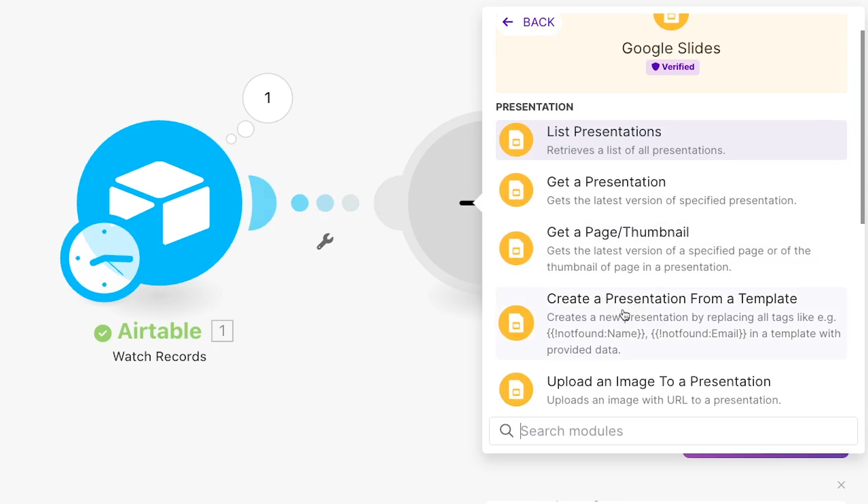Click the Google Slides header logo
The height and width of the screenshot is (504, 868).
point(671,21)
